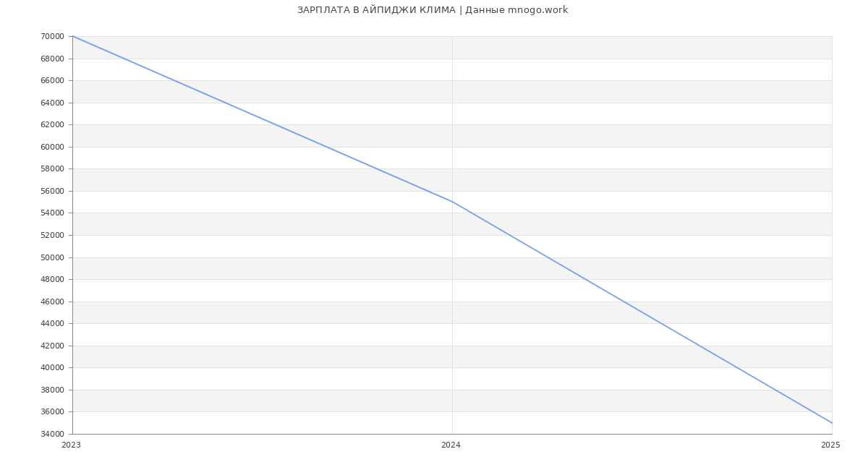The image size is (868, 470).
Task: Click the 70000 y-axis label
Action: pos(53,37)
